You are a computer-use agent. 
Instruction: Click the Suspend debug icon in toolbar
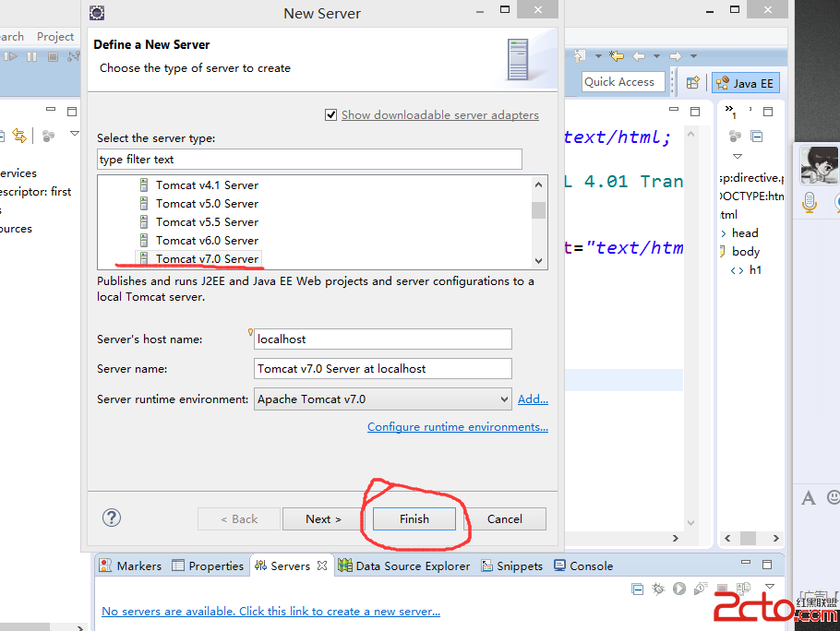pos(31,56)
